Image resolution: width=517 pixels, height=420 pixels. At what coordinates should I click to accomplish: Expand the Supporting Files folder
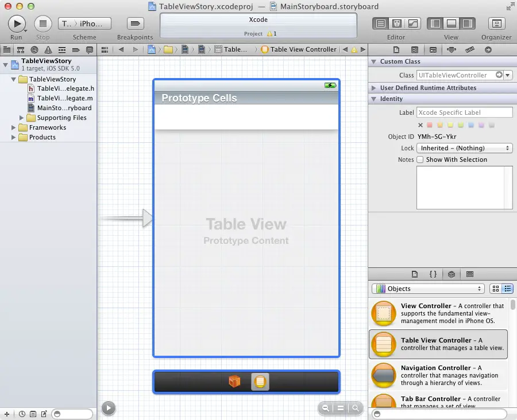tap(22, 118)
